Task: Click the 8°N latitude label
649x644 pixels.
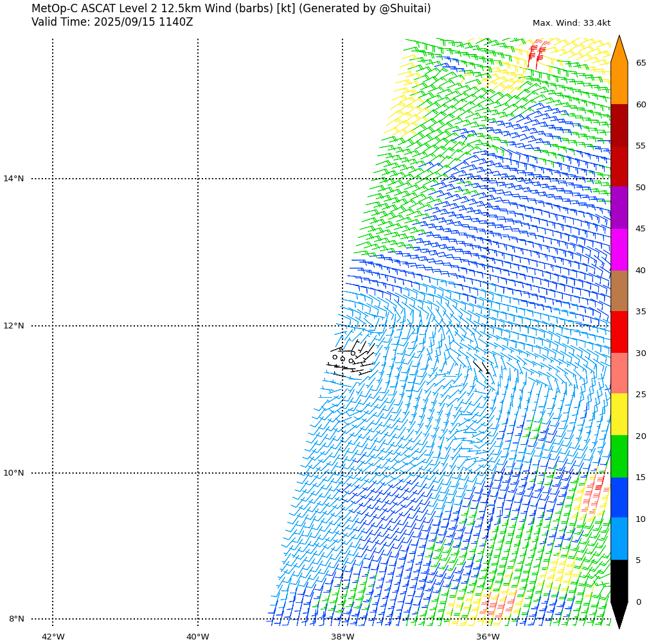Action: tap(16, 619)
